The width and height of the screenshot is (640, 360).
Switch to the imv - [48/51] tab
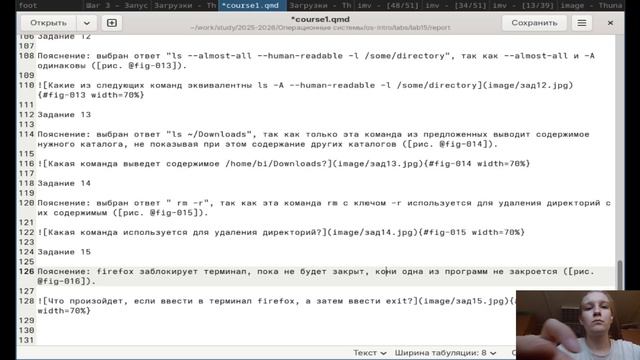[388, 5]
